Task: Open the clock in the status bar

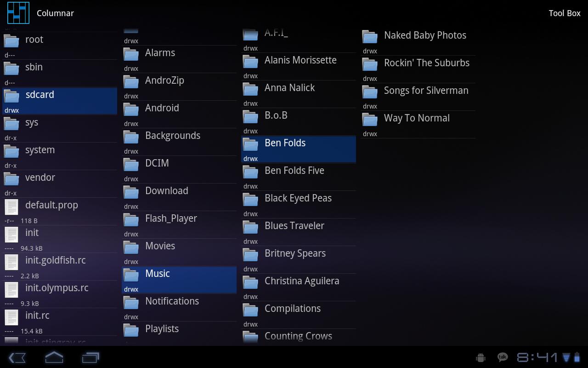Action: click(x=537, y=357)
